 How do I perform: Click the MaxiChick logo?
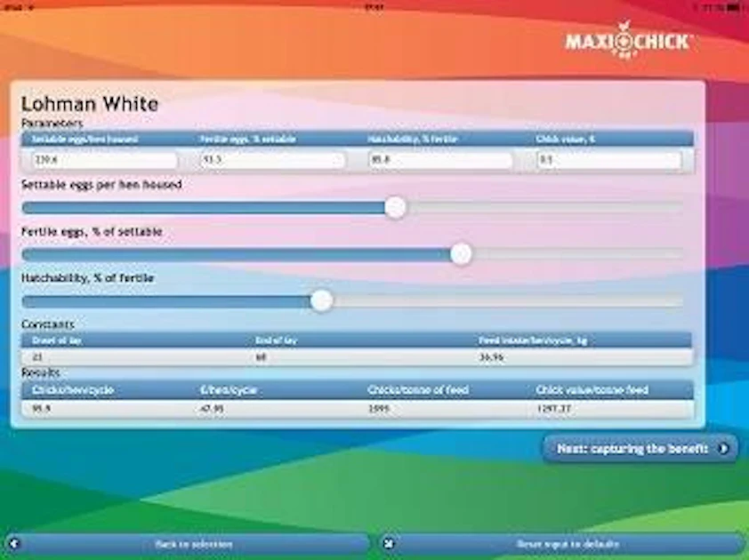(x=627, y=41)
